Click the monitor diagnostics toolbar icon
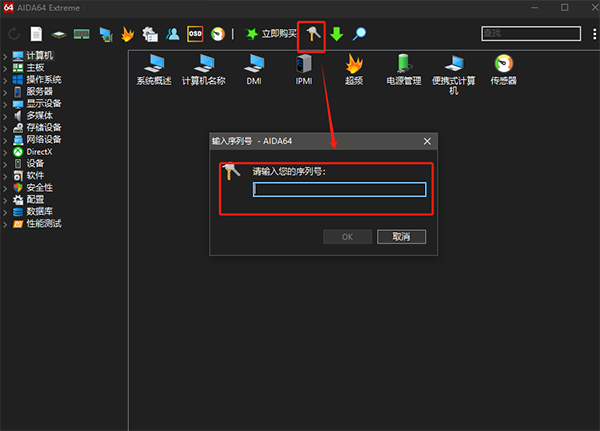Screen dimensions: 600x431 click(106, 34)
